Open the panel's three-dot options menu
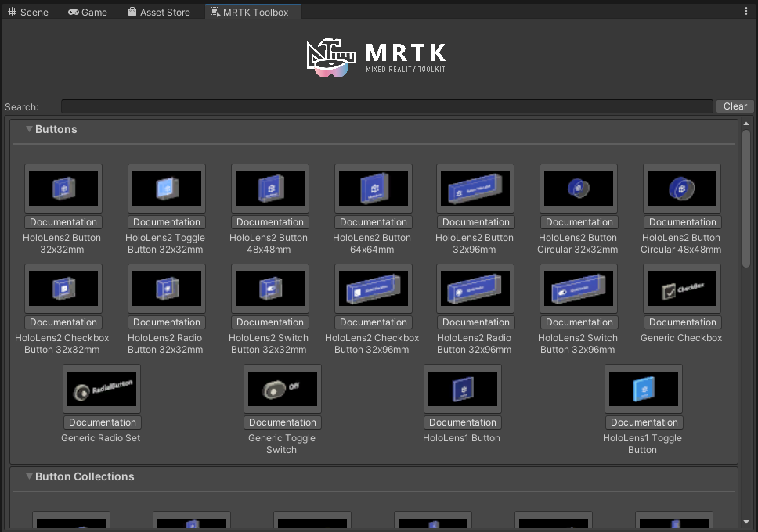This screenshot has width=758, height=532. coord(746,12)
